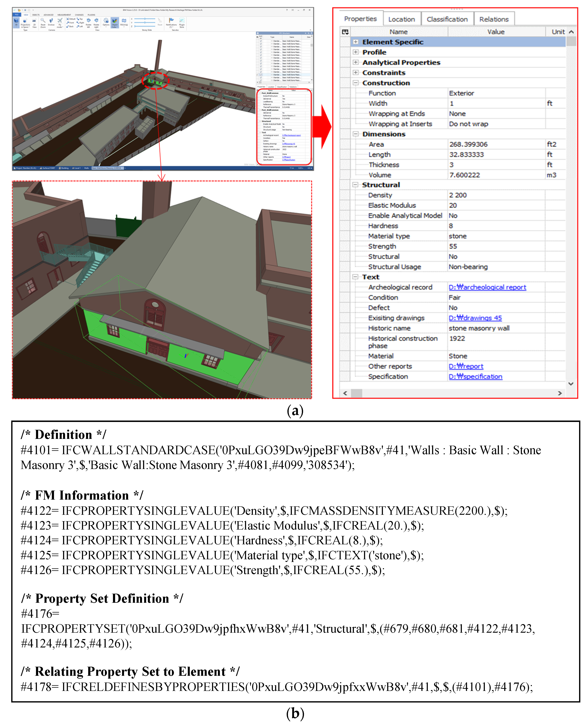Viewport: 588px width, 726px height.
Task: Expand the Element Specific group
Action: [x=355, y=42]
